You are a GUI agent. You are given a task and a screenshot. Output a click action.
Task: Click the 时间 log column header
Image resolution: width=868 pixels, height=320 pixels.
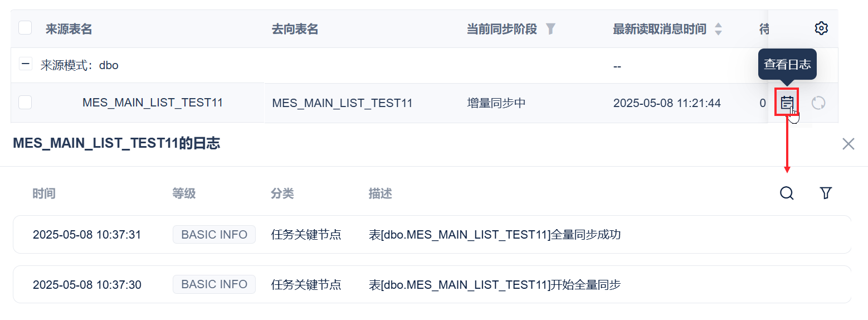[x=44, y=193]
